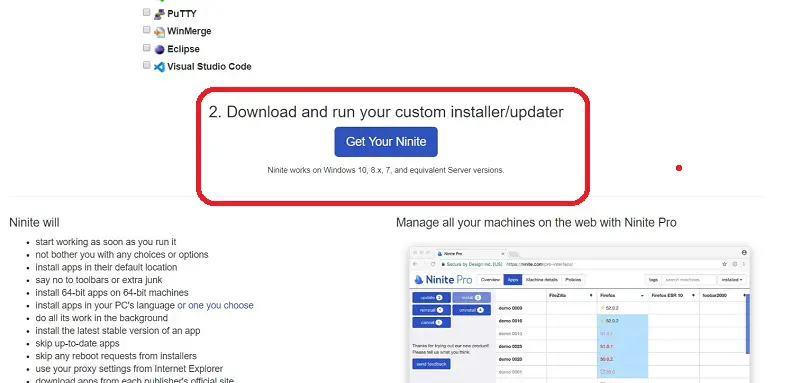Click the Eclipse app icon

[159, 49]
